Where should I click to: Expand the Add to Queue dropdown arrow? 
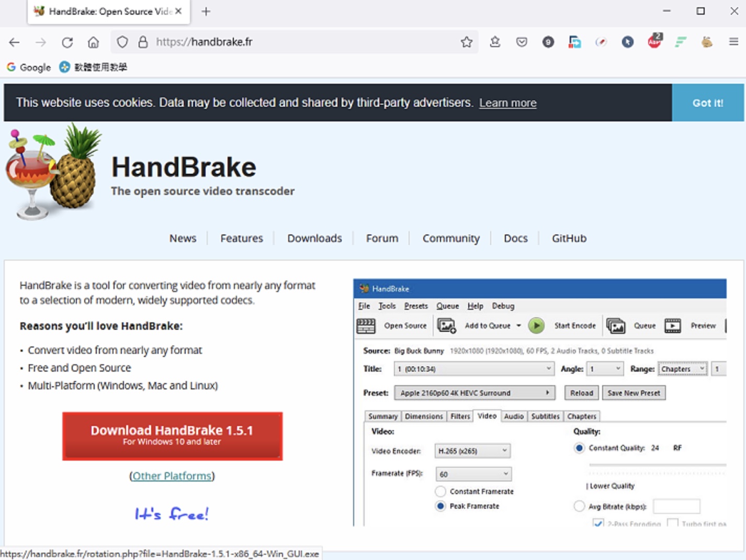[x=518, y=326]
